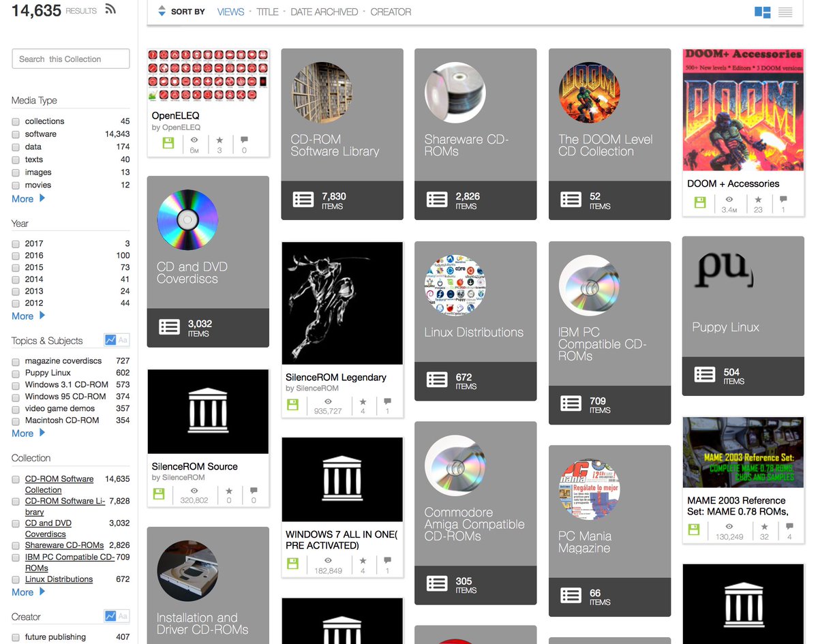Check the software media type filter

click(16, 134)
